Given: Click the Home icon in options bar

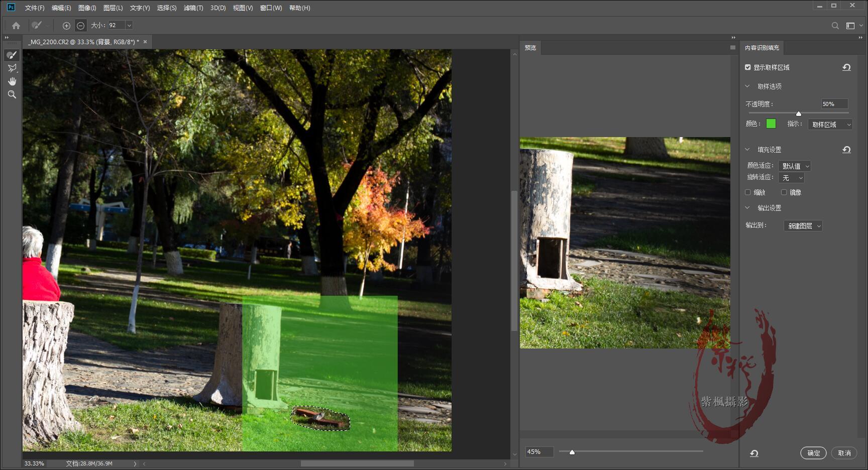Looking at the screenshot, I should 16,26.
